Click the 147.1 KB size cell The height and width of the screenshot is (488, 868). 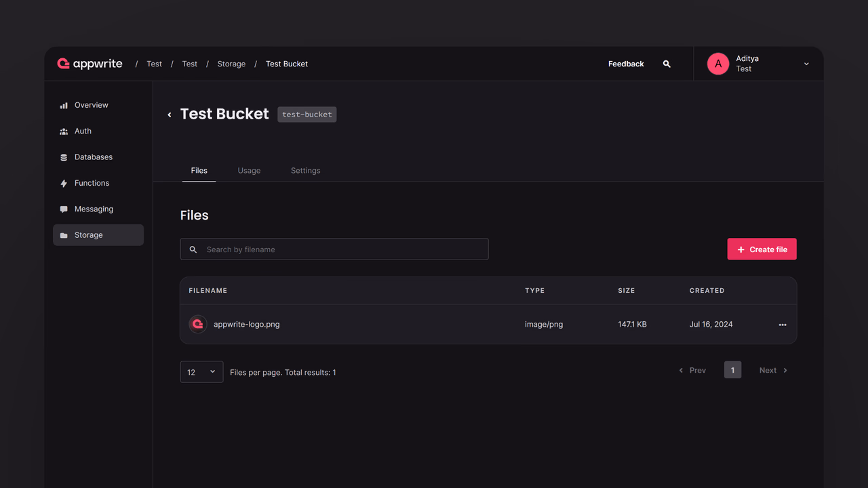[x=632, y=325]
